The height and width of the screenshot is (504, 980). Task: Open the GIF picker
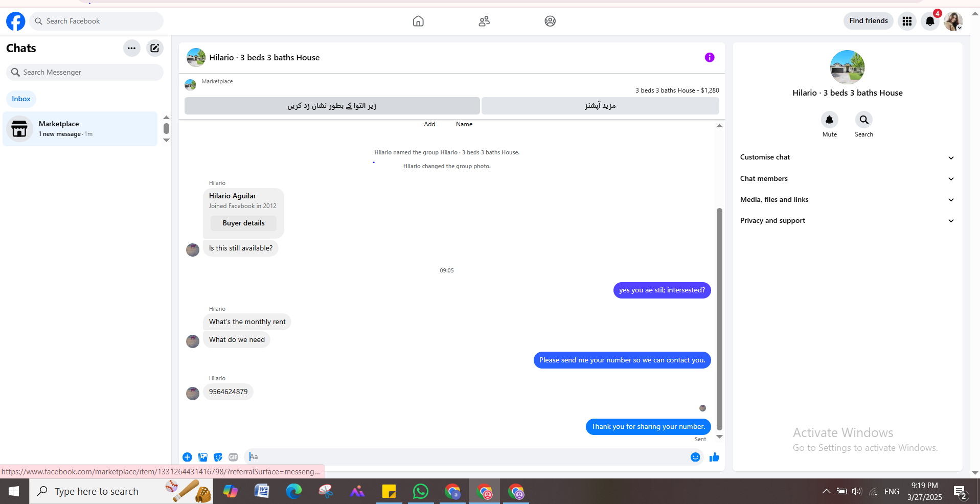[233, 457]
